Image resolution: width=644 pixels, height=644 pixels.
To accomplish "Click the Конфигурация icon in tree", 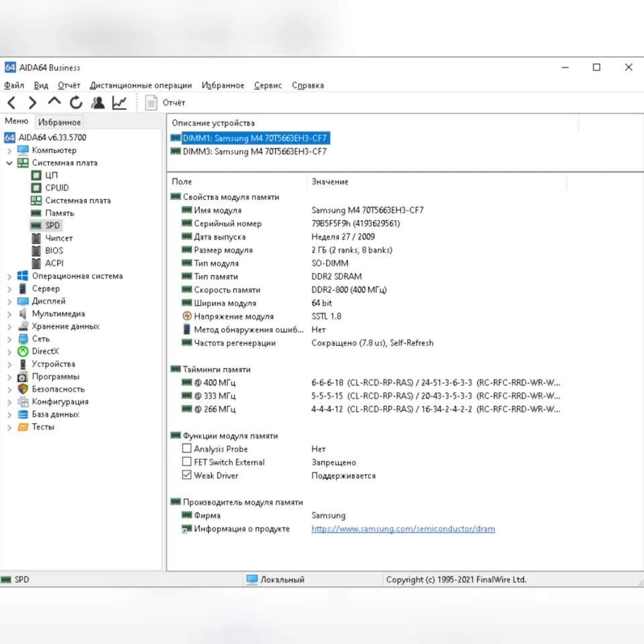I will [x=23, y=402].
